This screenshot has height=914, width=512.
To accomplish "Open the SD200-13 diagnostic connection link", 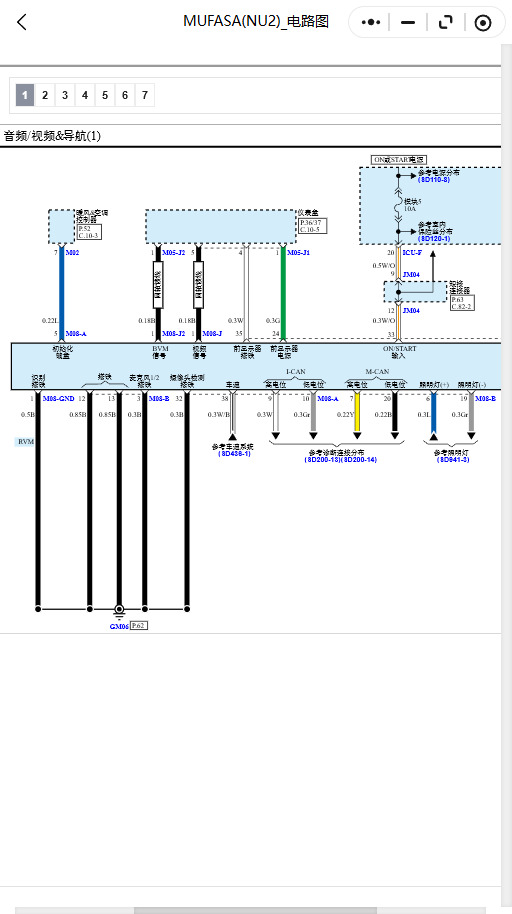I will point(322,460).
